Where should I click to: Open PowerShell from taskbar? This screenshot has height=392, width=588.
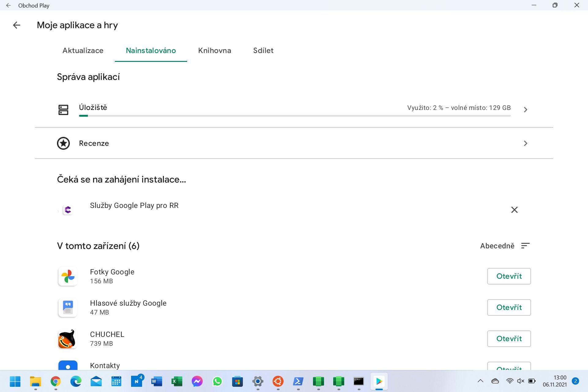[298, 381]
